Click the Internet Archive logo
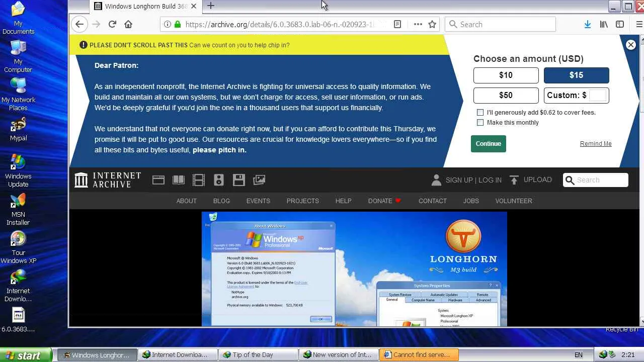Viewport: 644px width, 362px height. coord(108,180)
